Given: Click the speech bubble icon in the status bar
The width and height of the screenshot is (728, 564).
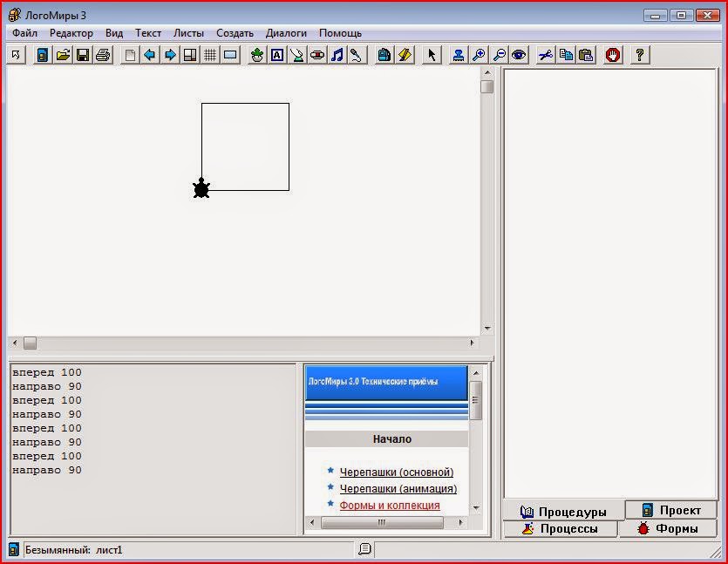Looking at the screenshot, I should pos(365,549).
